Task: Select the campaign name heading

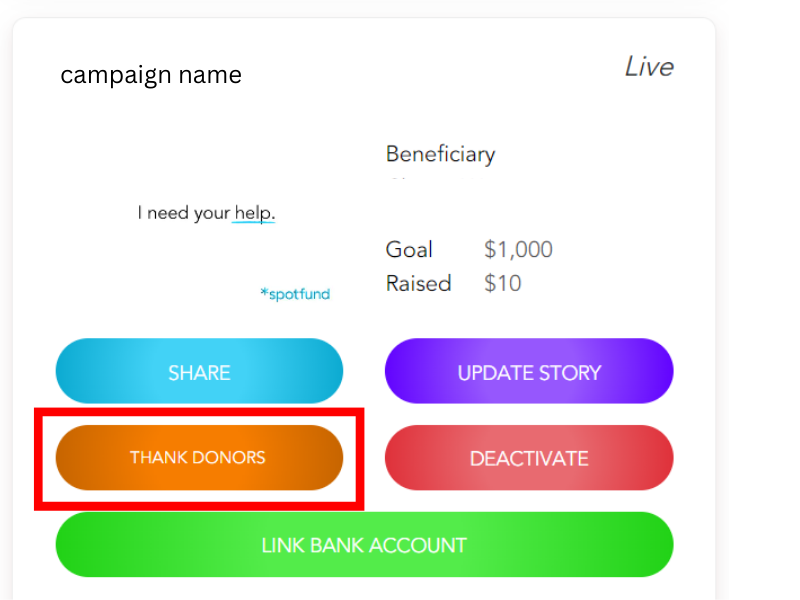Action: click(151, 74)
